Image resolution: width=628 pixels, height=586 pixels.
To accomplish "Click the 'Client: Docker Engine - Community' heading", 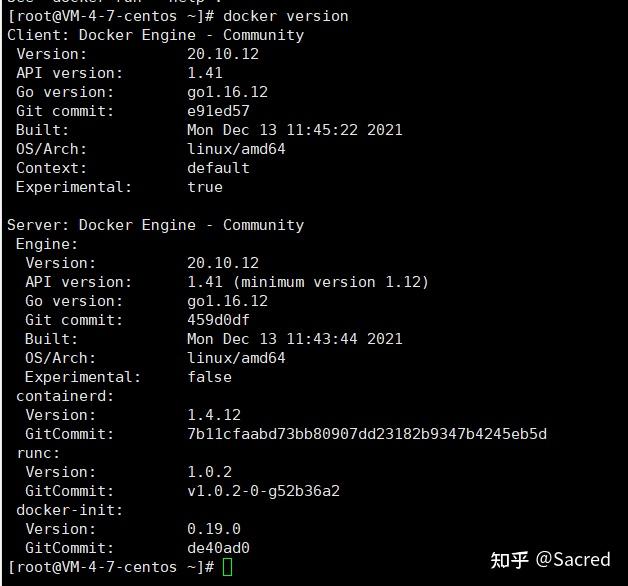I will pos(155,35).
